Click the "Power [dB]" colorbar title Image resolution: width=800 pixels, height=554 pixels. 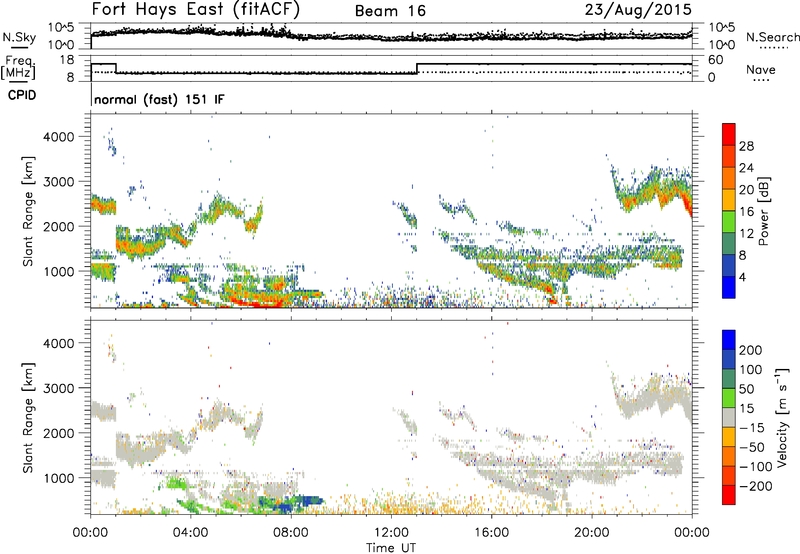[764, 211]
